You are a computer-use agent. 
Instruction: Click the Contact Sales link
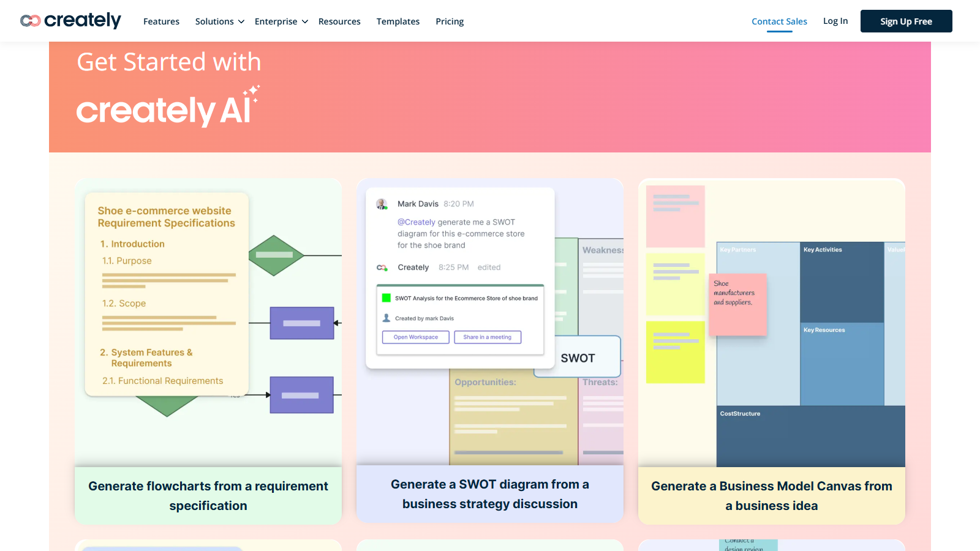(x=779, y=21)
